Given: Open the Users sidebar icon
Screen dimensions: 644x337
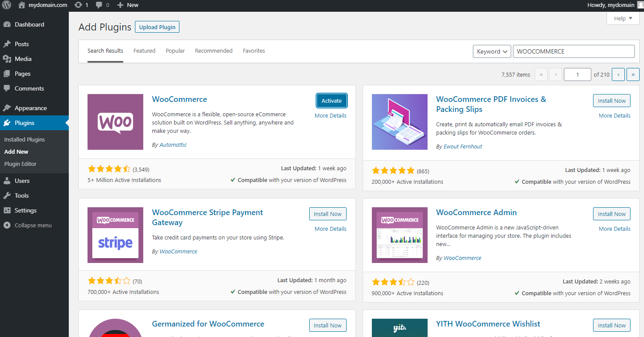Looking at the screenshot, I should tap(7, 181).
